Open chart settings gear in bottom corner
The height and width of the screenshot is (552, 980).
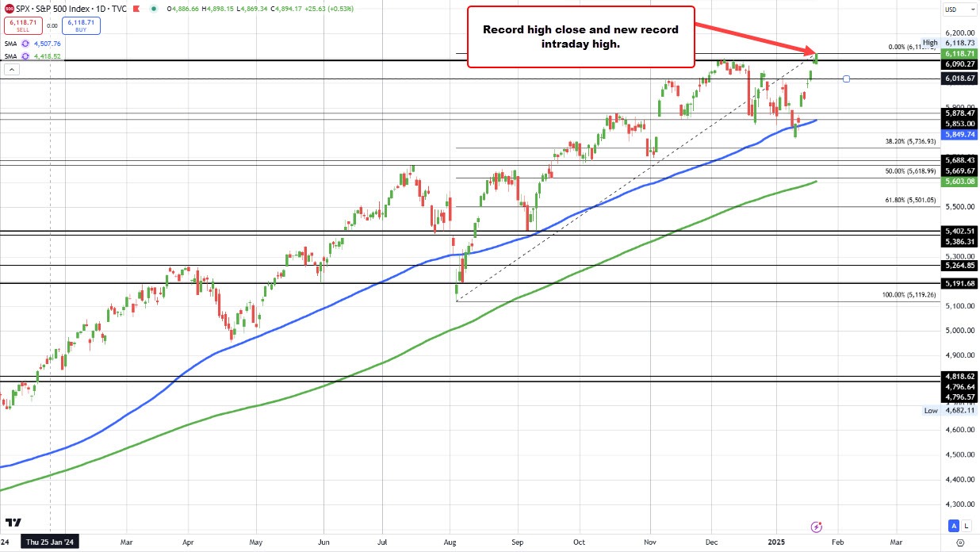959,542
